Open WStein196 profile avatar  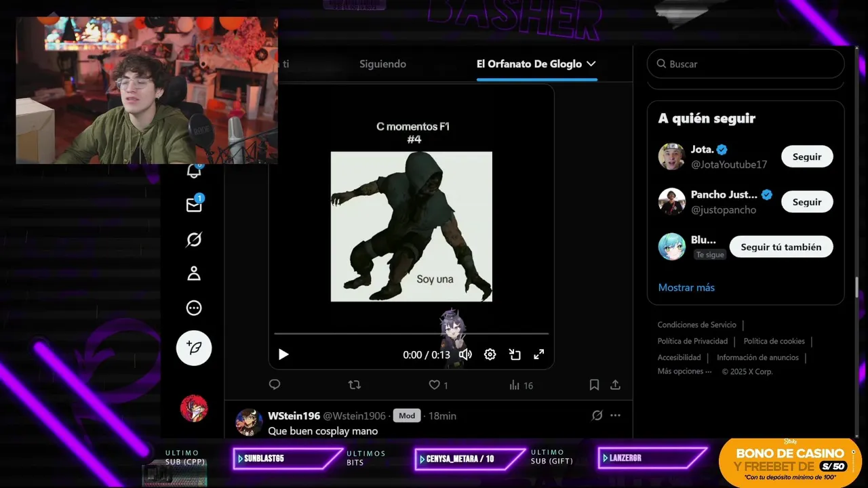pos(249,422)
